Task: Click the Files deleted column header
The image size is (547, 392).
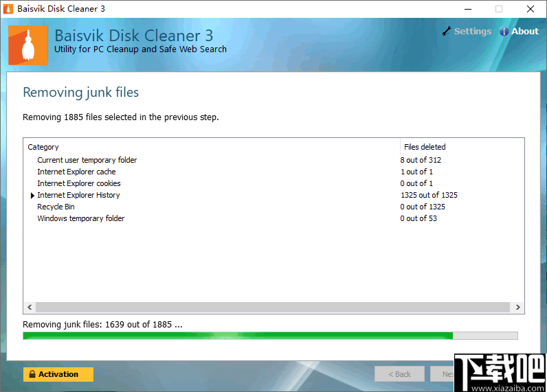Action: 462,147
